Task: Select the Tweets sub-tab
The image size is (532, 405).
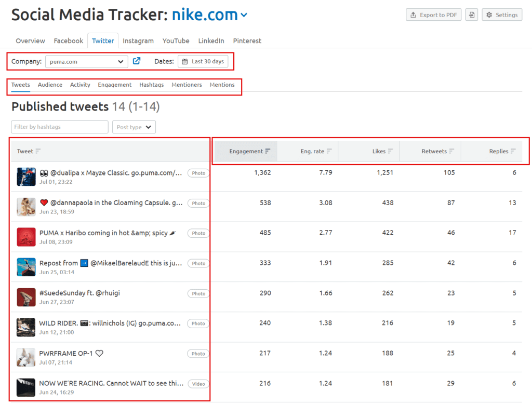Action: click(20, 85)
